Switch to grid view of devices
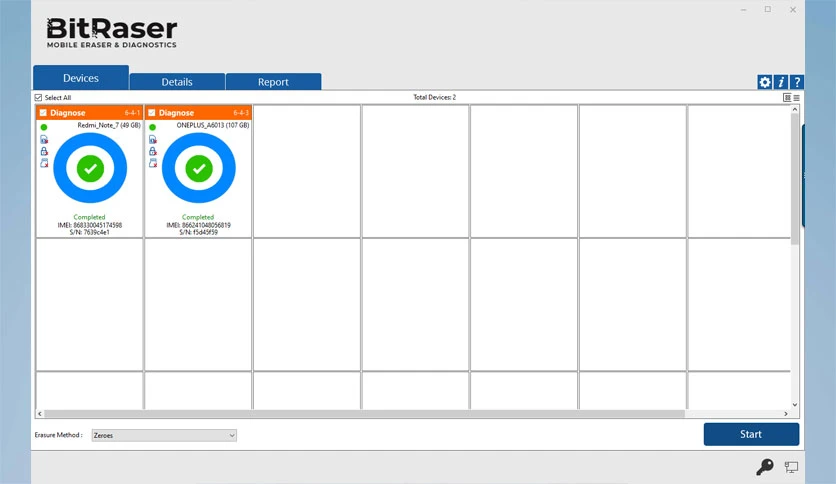This screenshot has height=484, width=836. (x=787, y=98)
